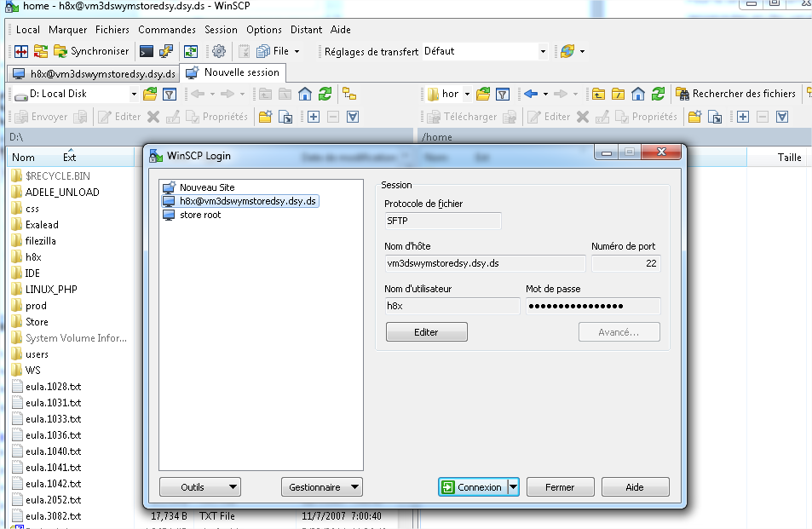Click the Numéro de port field
The height and width of the screenshot is (529, 812).
[x=626, y=263]
